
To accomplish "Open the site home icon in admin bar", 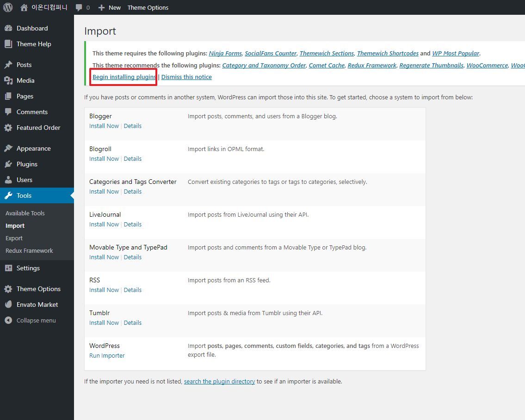I will pos(24,7).
